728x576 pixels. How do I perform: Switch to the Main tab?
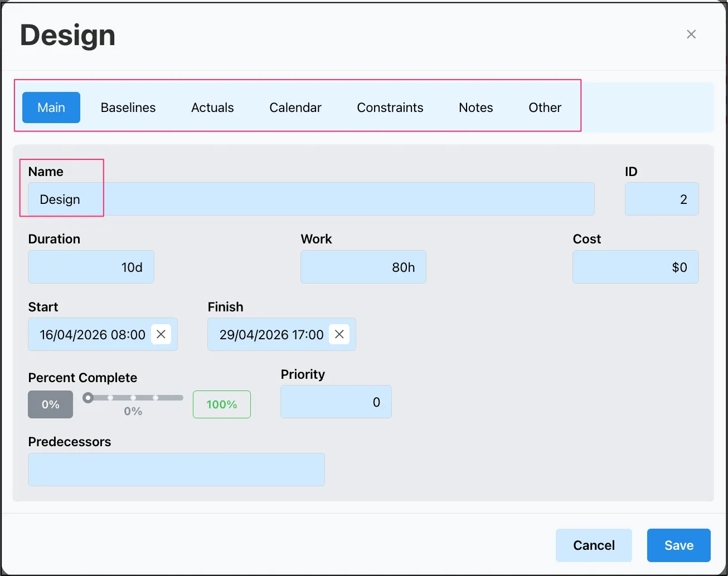51,108
